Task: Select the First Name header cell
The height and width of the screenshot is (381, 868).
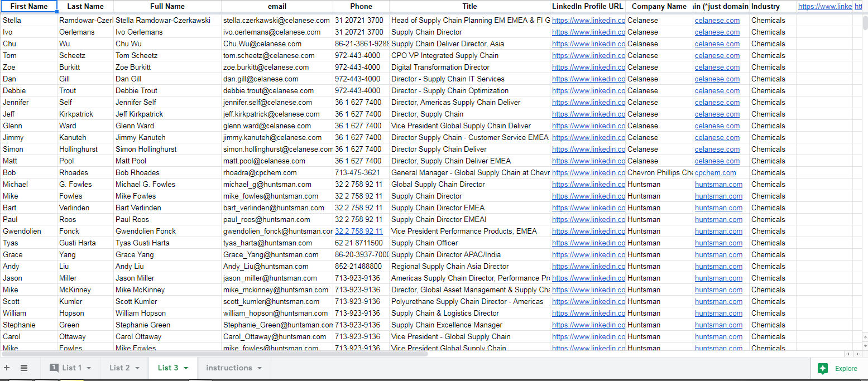Action: click(29, 6)
